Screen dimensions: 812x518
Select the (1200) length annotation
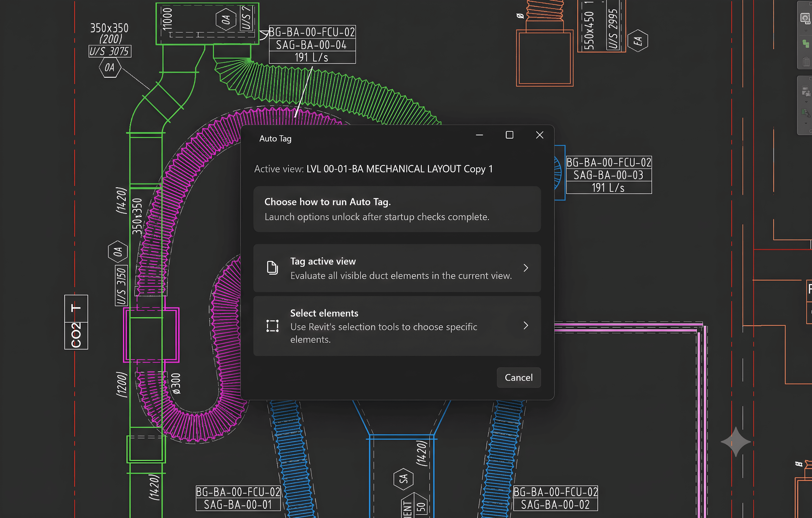click(122, 385)
